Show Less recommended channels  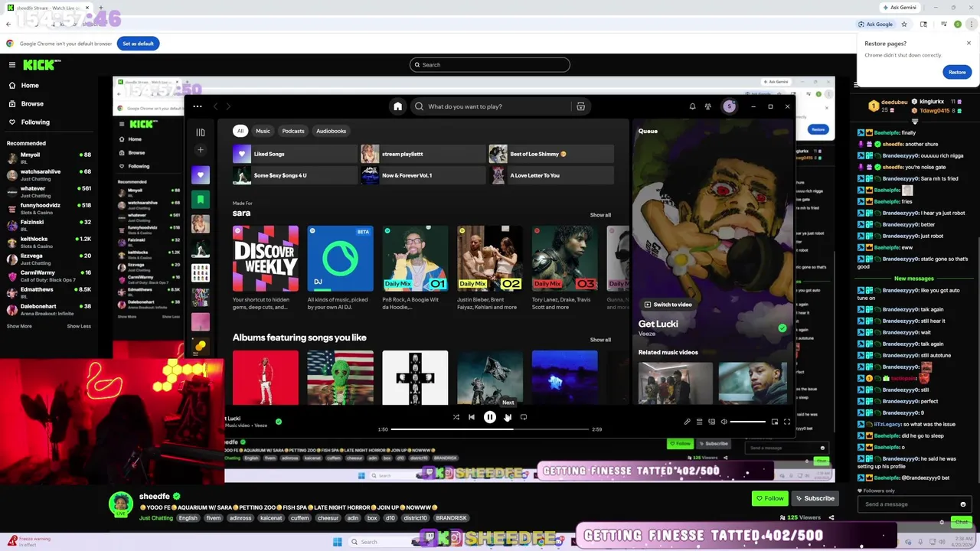pyautogui.click(x=79, y=326)
